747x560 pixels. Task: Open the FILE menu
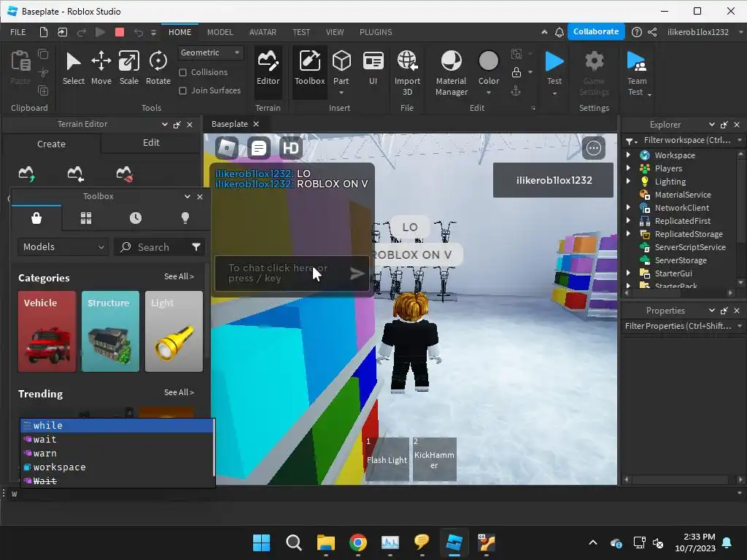(x=18, y=32)
